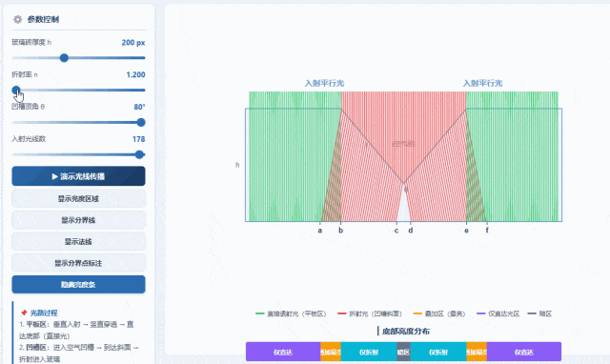Click the 178 ray count value
The image size is (610, 364).
(138, 139)
